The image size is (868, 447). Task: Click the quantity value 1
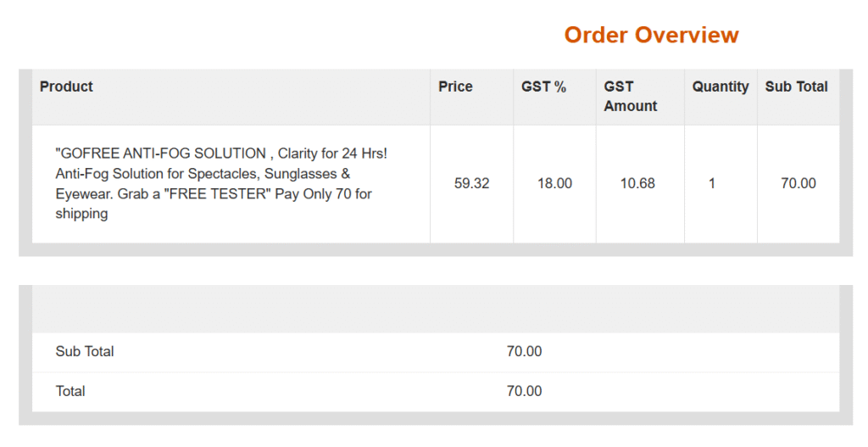click(712, 183)
